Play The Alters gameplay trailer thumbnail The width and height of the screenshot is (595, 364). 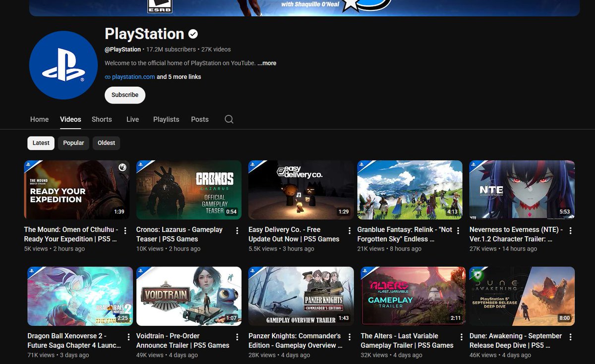tap(414, 296)
